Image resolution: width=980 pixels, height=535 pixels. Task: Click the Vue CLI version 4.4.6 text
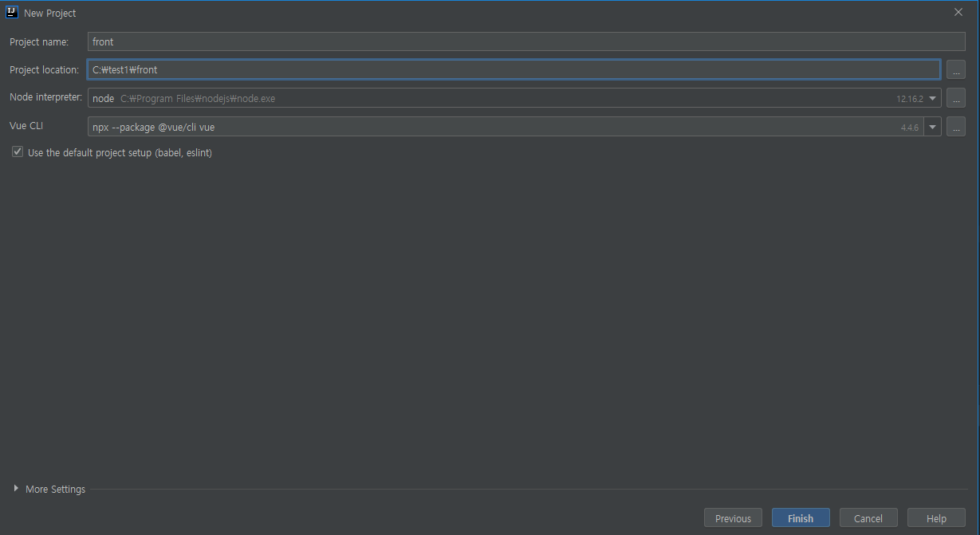910,128
